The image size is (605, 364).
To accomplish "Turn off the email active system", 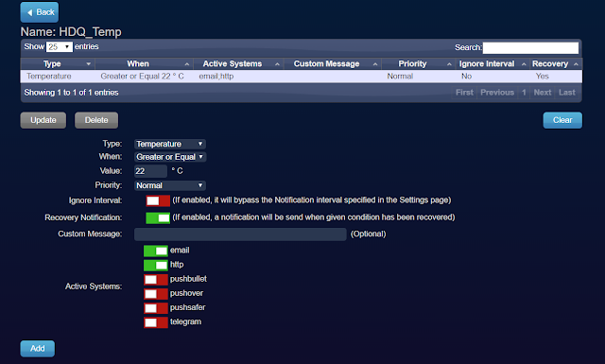I will (x=156, y=251).
